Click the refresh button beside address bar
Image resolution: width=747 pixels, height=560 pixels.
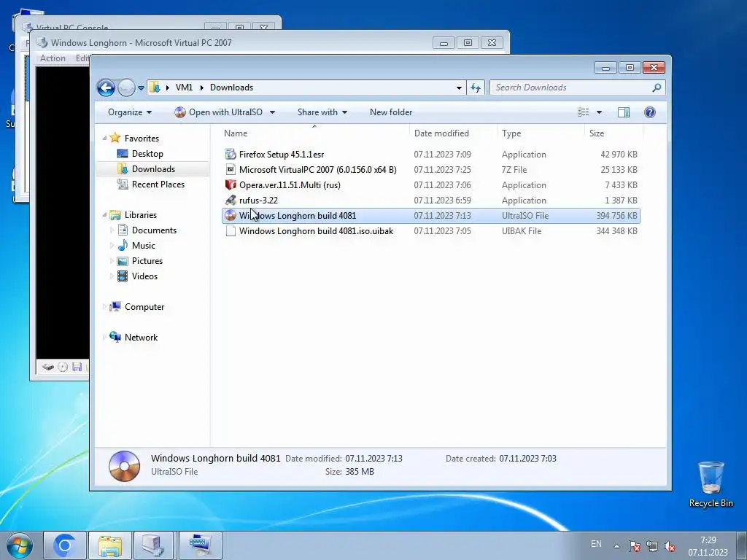(x=476, y=87)
